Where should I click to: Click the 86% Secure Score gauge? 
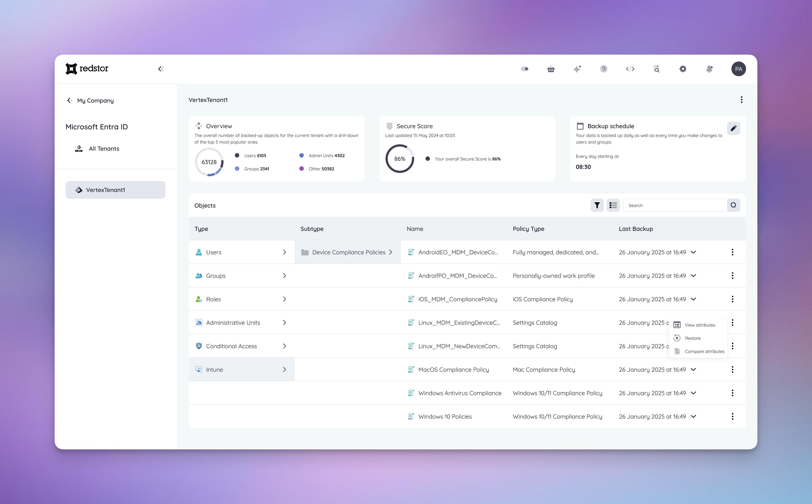point(400,159)
